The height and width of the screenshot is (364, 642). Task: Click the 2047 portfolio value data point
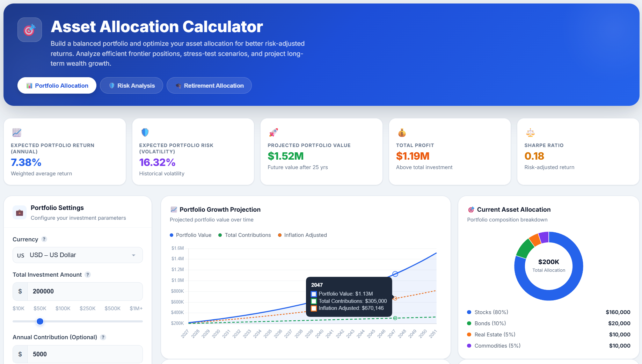click(395, 274)
